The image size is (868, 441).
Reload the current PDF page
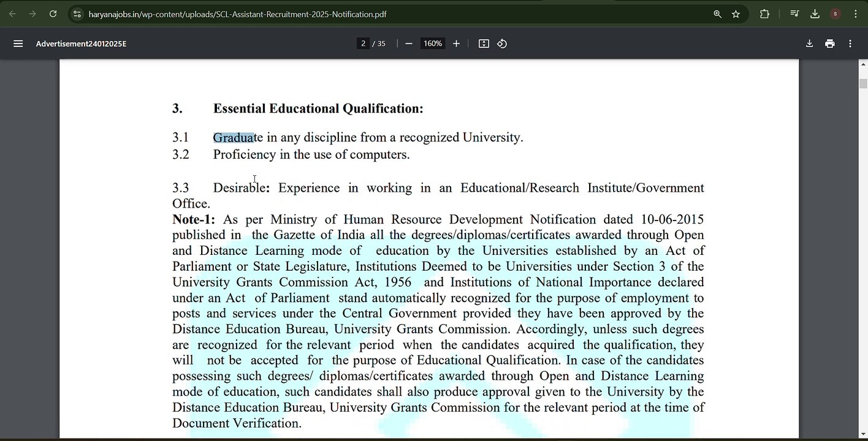pyautogui.click(x=53, y=14)
